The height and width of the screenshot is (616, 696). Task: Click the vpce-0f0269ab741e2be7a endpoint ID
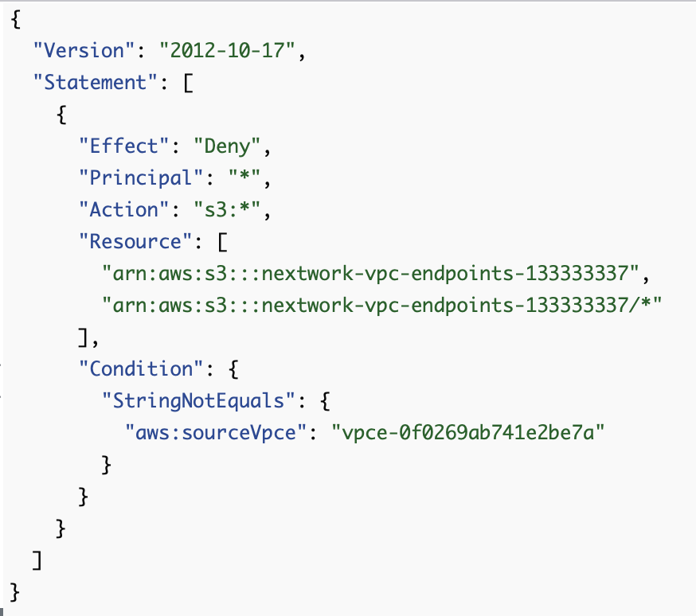pos(467,433)
